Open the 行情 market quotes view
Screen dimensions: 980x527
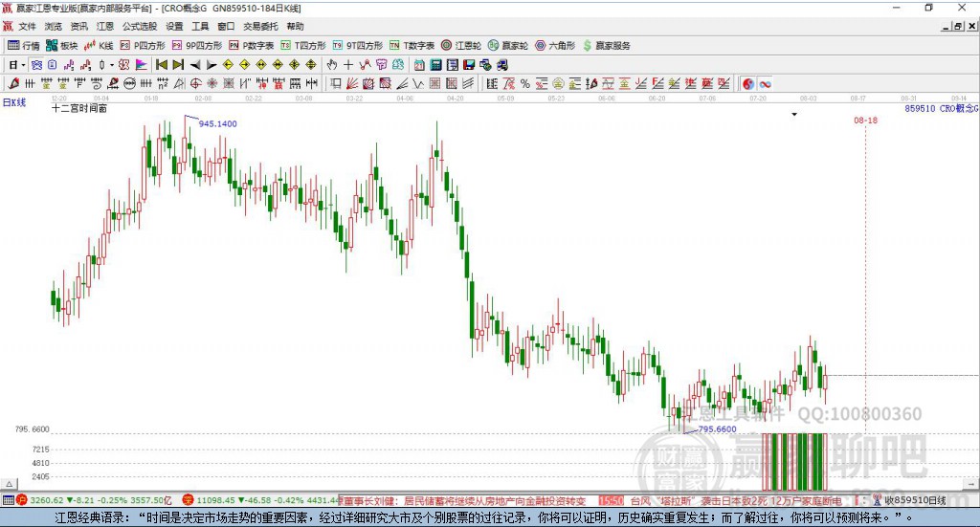coord(23,46)
